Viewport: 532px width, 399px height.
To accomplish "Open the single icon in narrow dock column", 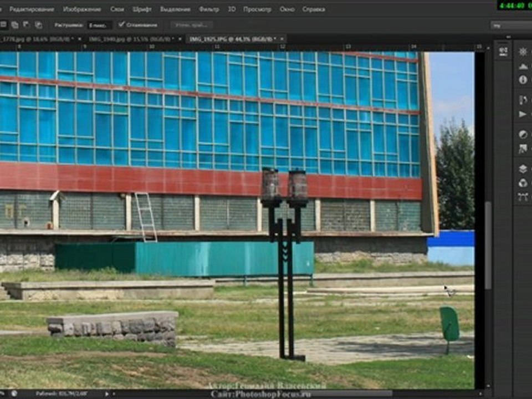I will [503, 52].
